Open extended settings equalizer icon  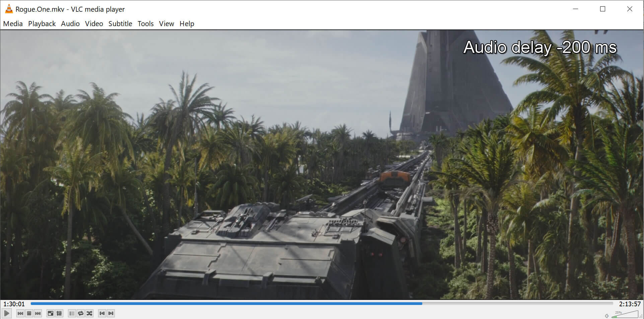click(x=59, y=314)
